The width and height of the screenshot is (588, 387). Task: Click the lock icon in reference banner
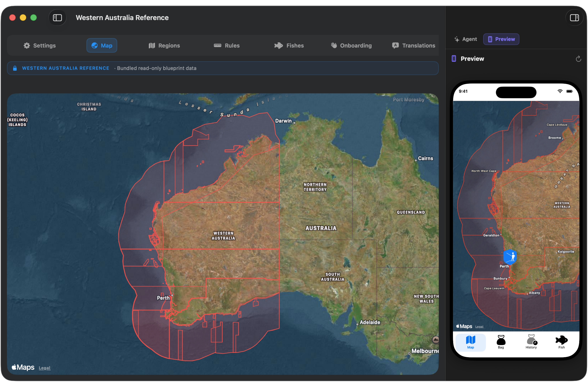15,68
